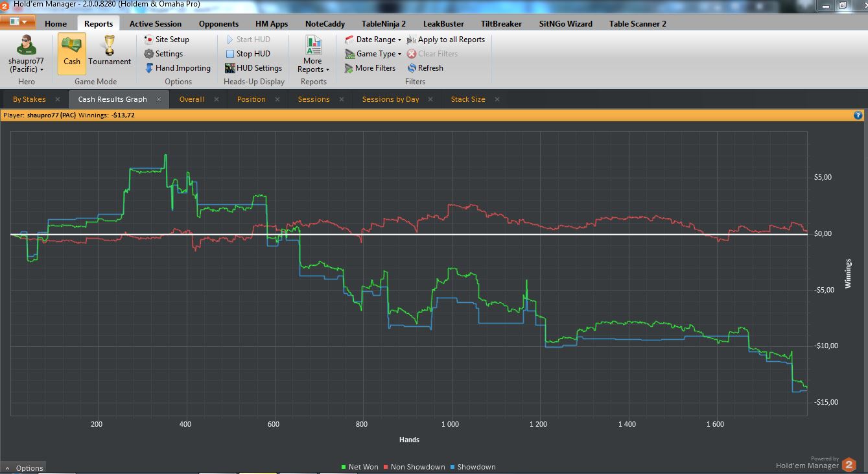The width and height of the screenshot is (868, 474).
Task: Go to the Home ribbon tab
Action: 56,24
